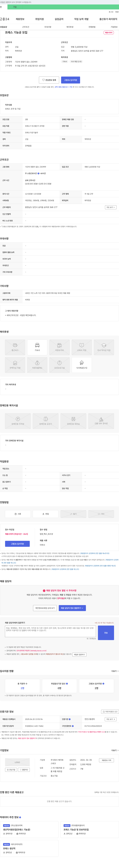
Task: Open 더보기 beside 기업정보 heading
Action: [115, 750]
